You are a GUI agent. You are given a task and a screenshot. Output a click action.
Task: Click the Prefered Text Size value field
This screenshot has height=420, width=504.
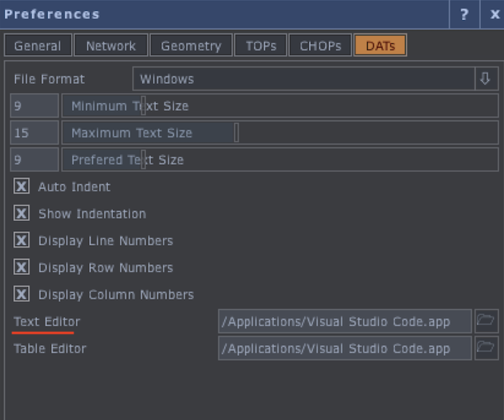click(34, 160)
